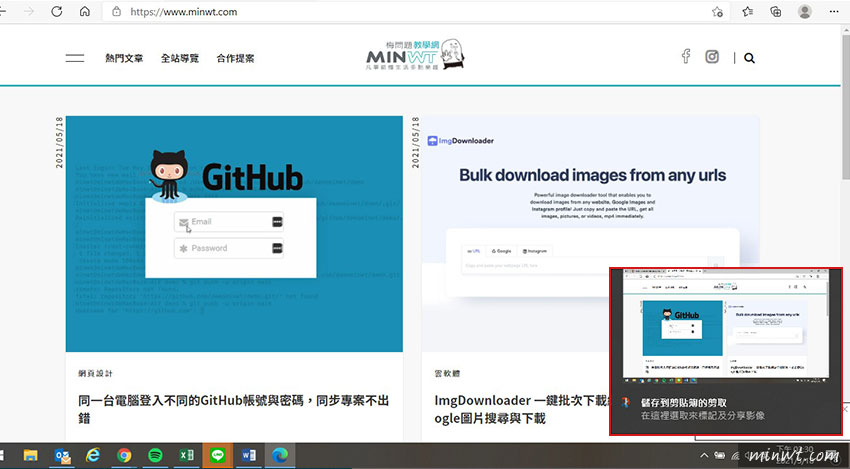Click the MINWT site logo
850x469 pixels.
[x=415, y=55]
